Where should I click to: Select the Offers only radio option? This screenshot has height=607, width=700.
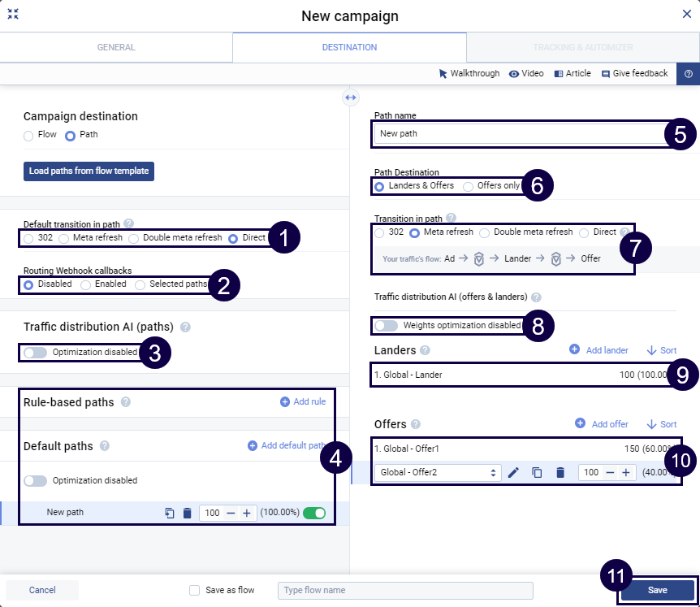click(x=468, y=186)
